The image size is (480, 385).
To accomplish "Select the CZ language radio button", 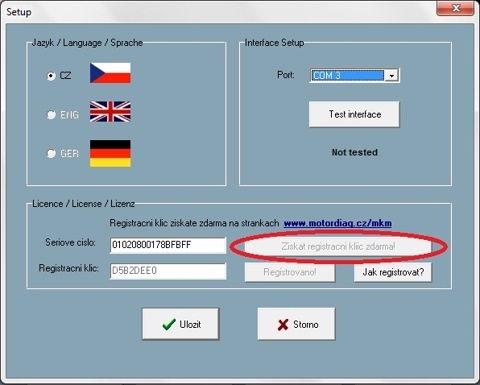I will [51, 76].
